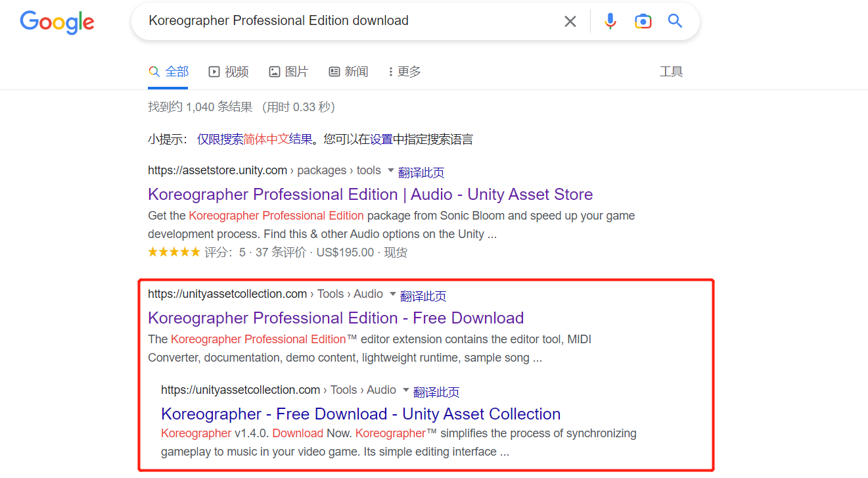Screen dimensions: 868x478
Task: Open Koreographer Professional Edition | Audio - Unity Asset Store
Action: coord(371,195)
